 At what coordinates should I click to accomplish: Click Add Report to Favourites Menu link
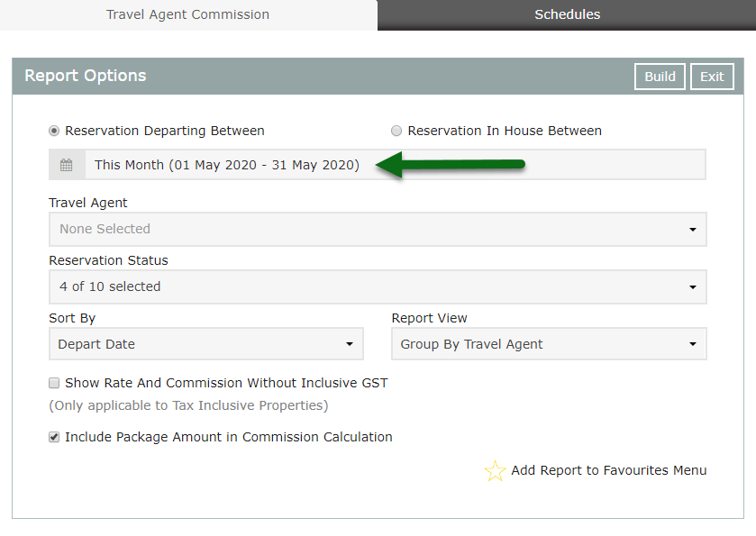(x=608, y=470)
